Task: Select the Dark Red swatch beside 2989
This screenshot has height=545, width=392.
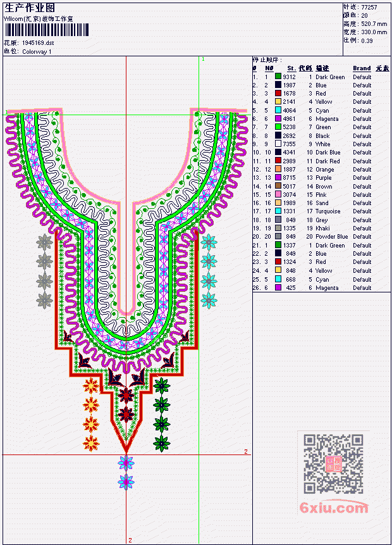Action: tap(278, 161)
